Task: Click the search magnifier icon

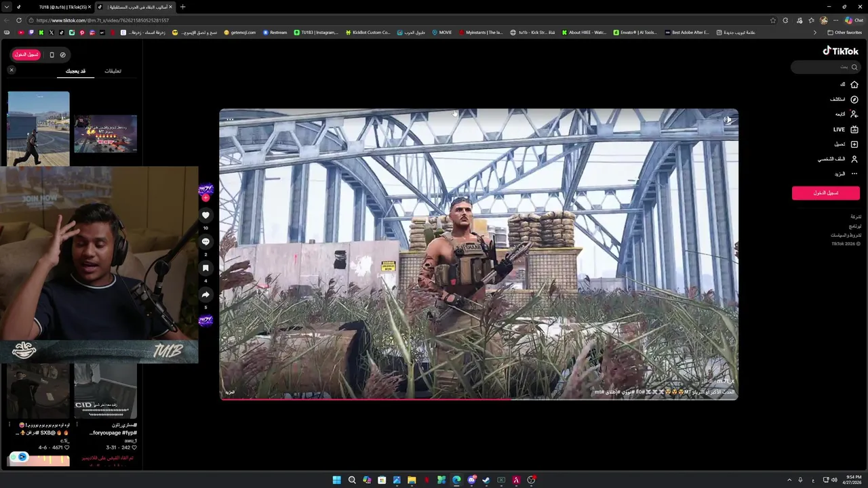Action: tap(854, 67)
